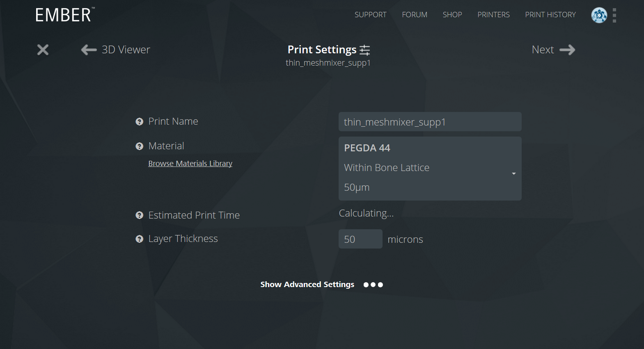Click the help icon beside Estimated Print Time
644x349 pixels.
(x=139, y=215)
